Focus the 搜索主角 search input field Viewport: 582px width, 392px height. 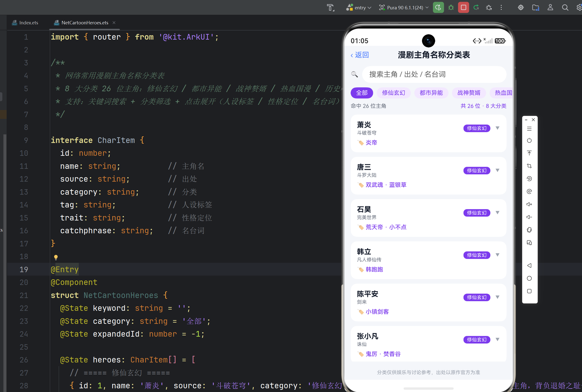click(434, 74)
